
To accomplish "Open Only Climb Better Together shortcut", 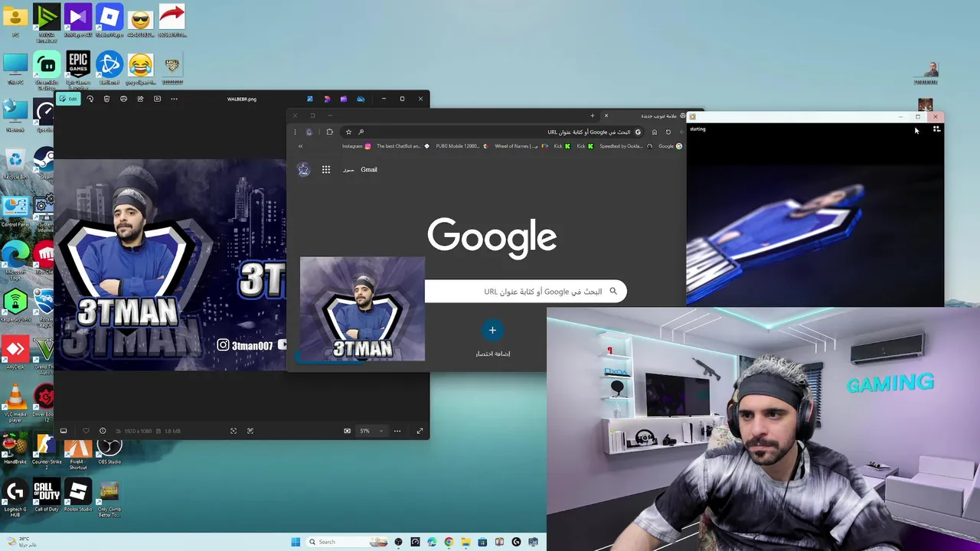I will tap(109, 498).
